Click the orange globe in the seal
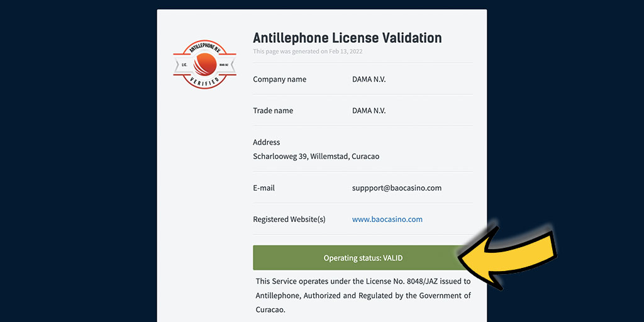Viewport: 644px width, 322px height. 205,65
